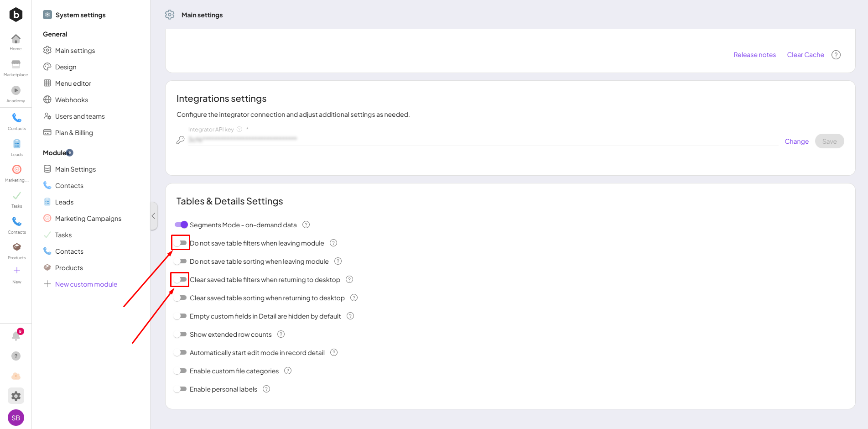The width and height of the screenshot is (868, 429).
Task: Click the notifications bell icon
Action: [16, 336]
